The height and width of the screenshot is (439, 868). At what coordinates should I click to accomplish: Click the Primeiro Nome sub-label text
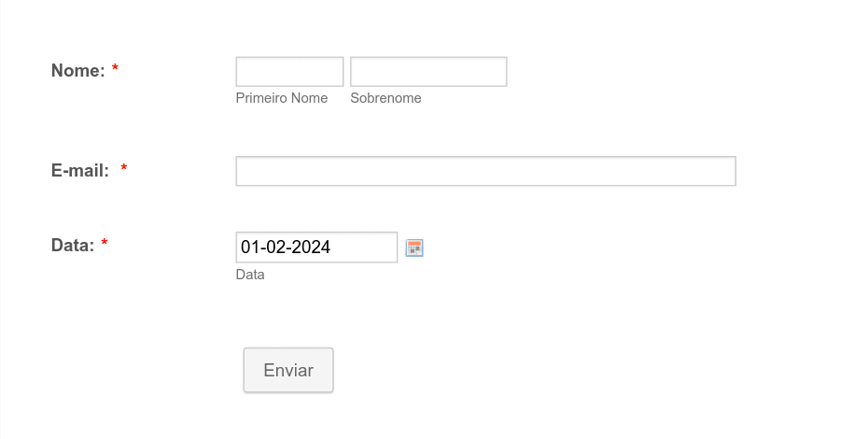(x=282, y=98)
